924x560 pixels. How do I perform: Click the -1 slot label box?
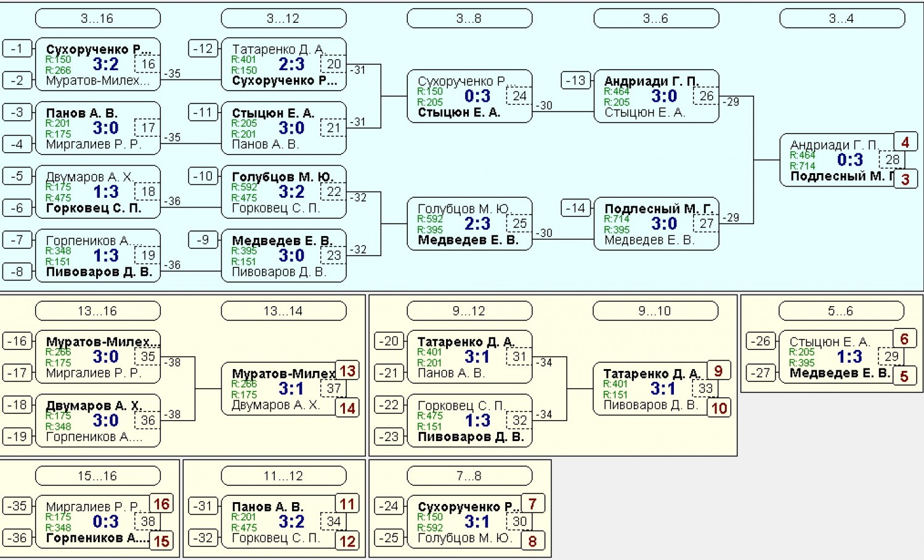(17, 48)
